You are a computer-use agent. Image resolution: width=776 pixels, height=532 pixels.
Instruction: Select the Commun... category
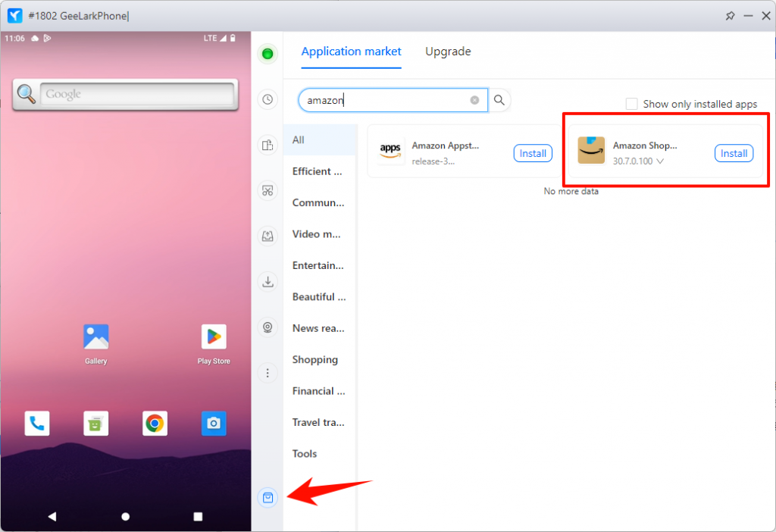point(320,203)
